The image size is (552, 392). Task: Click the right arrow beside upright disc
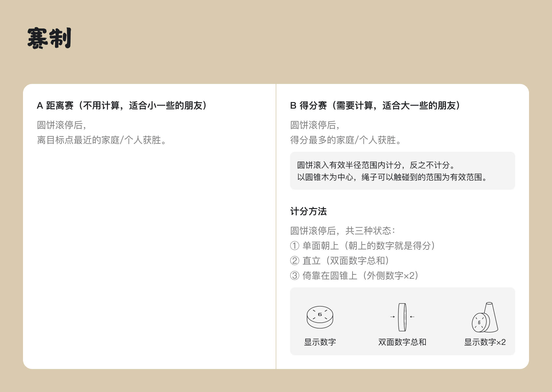coord(412,317)
